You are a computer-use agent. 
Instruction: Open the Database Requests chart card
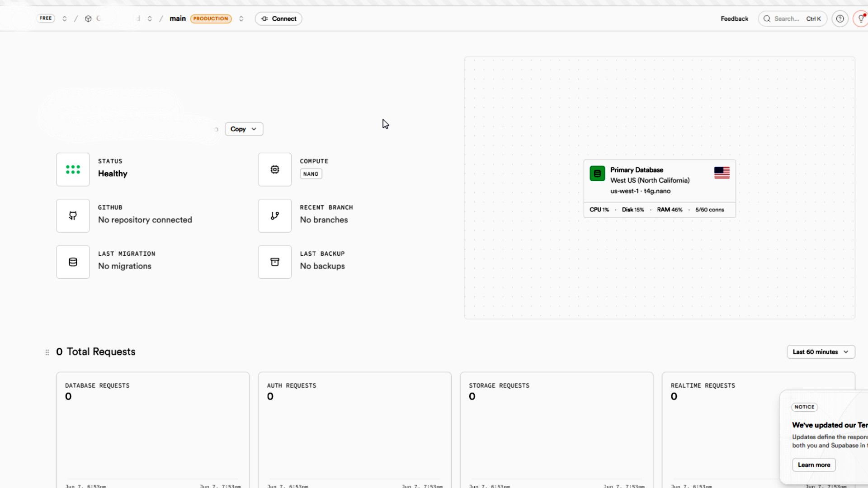tap(153, 430)
